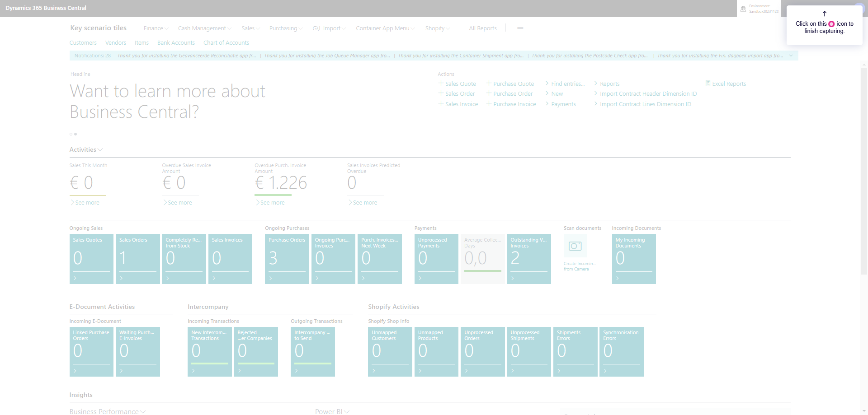Open the Purchase Orders tile
The width and height of the screenshot is (868, 415).
[287, 259]
